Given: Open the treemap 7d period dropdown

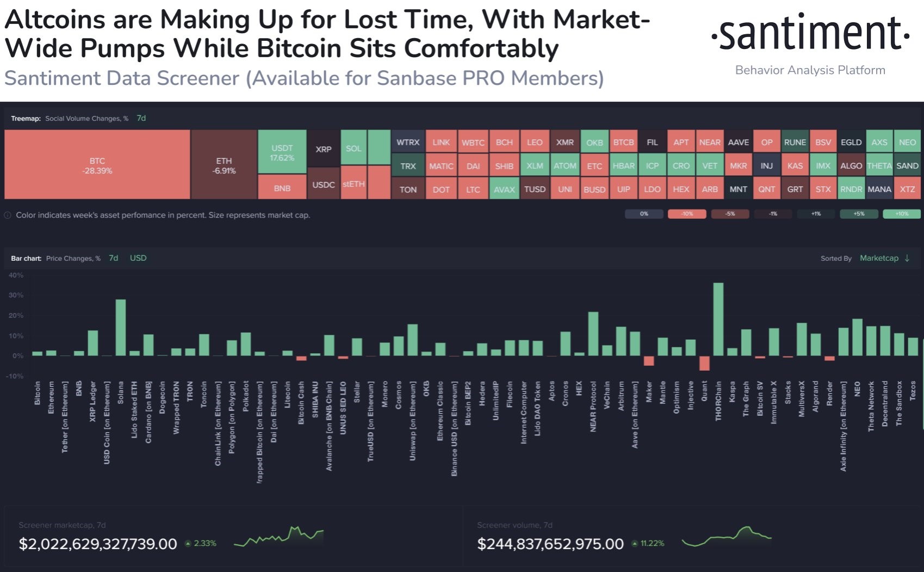Looking at the screenshot, I should click(141, 118).
